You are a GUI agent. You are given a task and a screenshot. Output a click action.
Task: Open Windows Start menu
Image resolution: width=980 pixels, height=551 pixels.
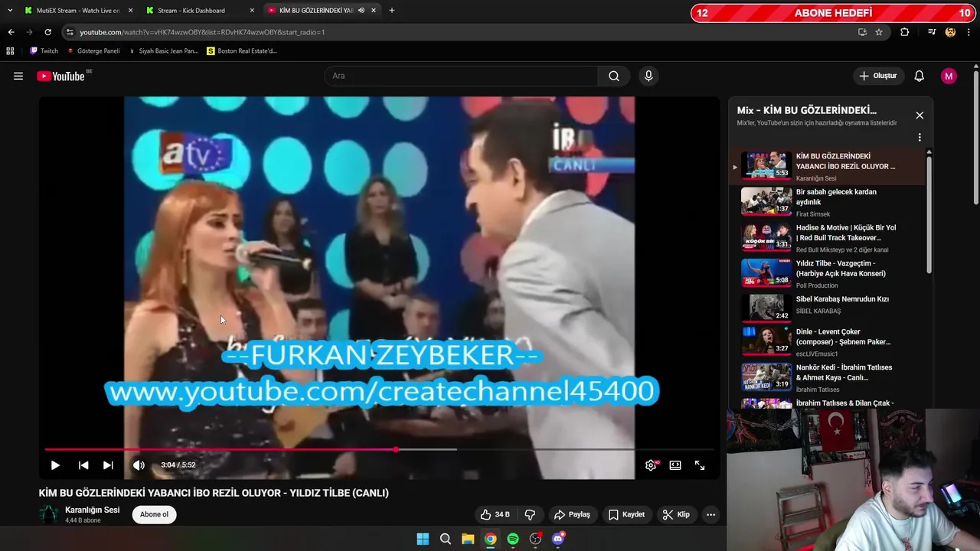tap(423, 539)
